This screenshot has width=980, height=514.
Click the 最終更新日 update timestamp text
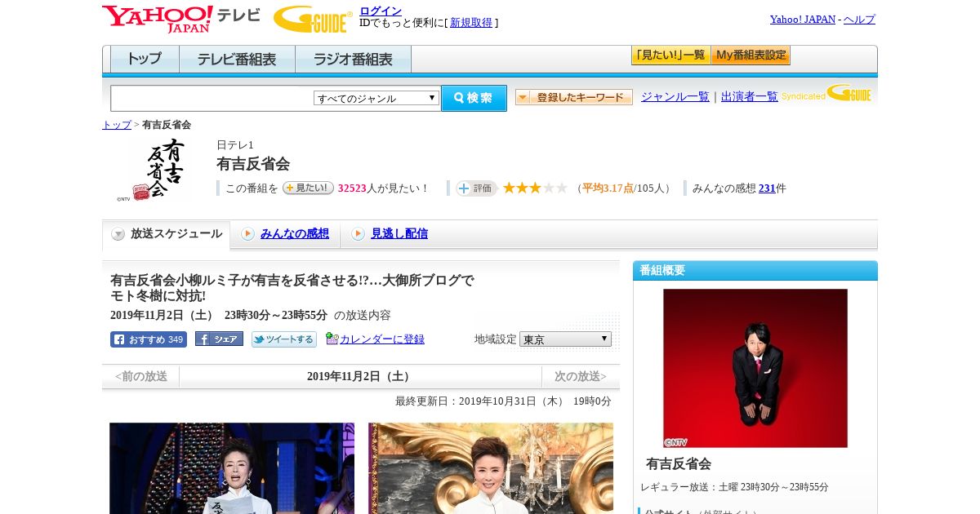point(503,401)
